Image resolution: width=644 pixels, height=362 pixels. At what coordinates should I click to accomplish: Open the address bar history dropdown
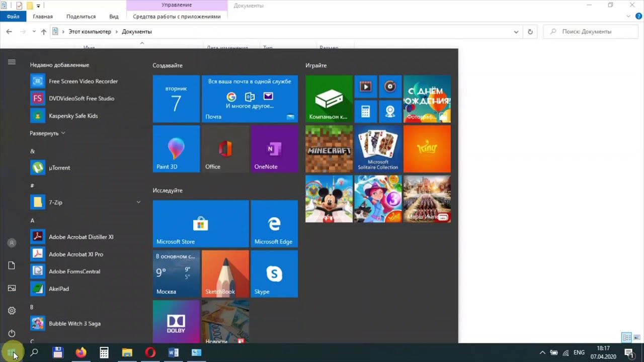pos(516,32)
